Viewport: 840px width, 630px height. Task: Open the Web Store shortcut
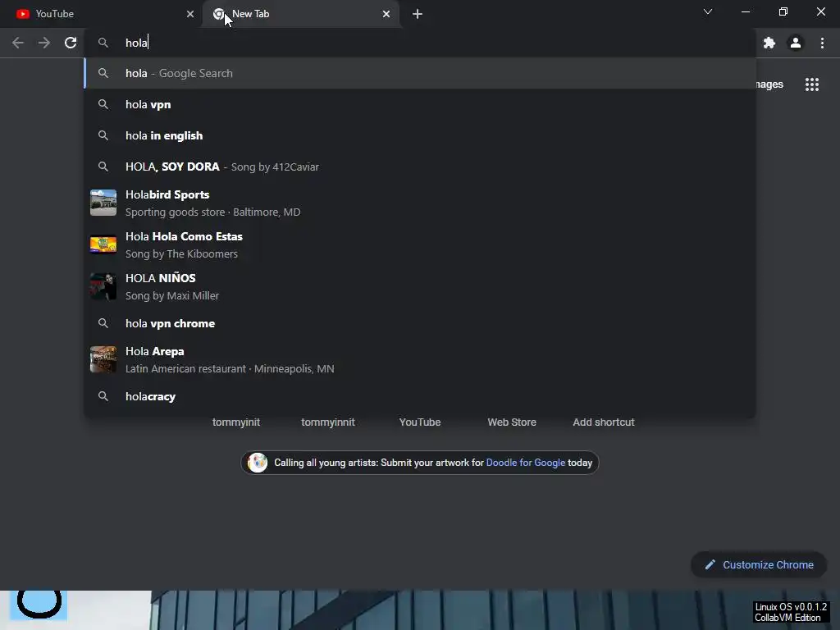[512, 422]
